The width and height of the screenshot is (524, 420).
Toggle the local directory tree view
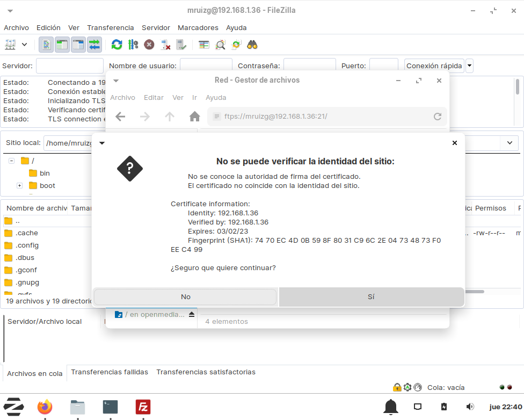[x=62, y=45]
